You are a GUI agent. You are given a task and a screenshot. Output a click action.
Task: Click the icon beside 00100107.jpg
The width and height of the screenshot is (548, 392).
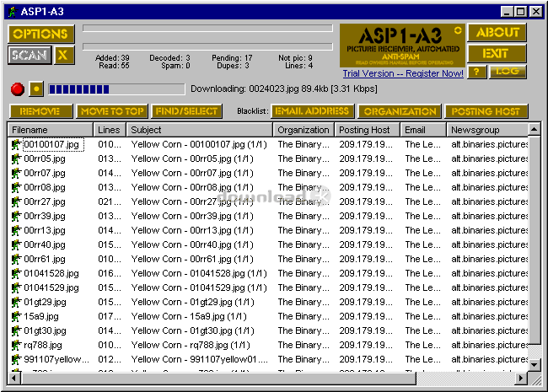[16, 144]
